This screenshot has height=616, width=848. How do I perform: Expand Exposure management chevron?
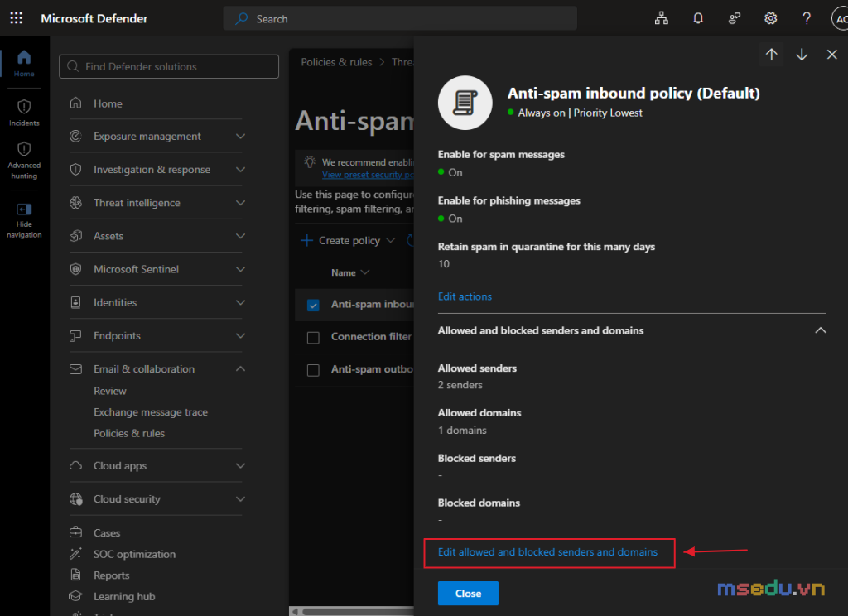[241, 137]
